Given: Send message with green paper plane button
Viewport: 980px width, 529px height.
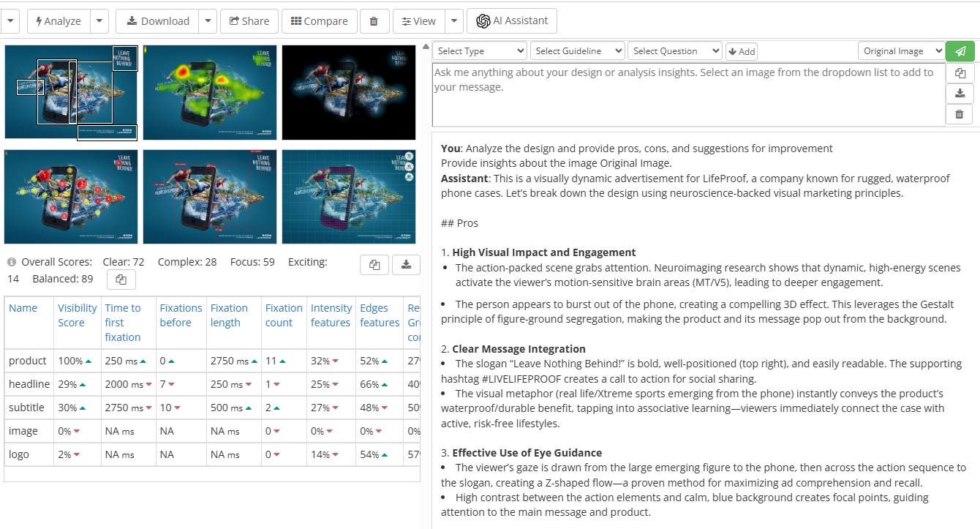Looking at the screenshot, I should coord(960,51).
